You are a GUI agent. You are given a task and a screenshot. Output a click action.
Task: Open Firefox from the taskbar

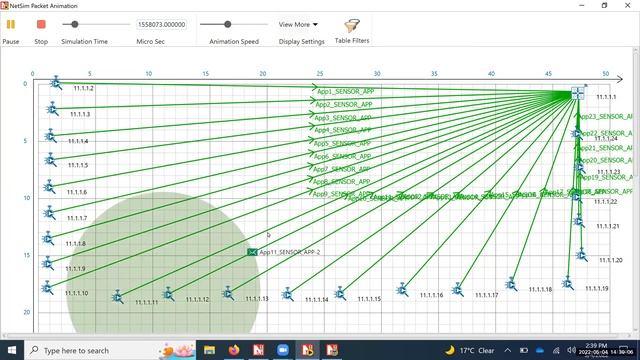click(x=234, y=350)
